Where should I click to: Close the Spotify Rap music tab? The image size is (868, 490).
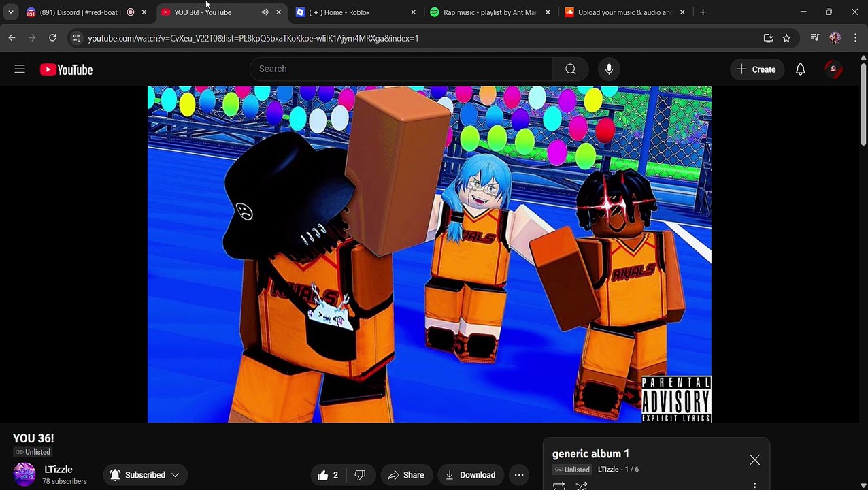point(548,12)
